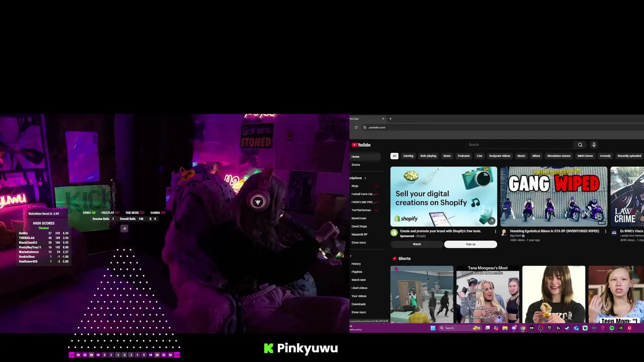Expand the You section chevron above History
Image resolution: width=644 pixels, height=362 pixels.
click(351, 256)
